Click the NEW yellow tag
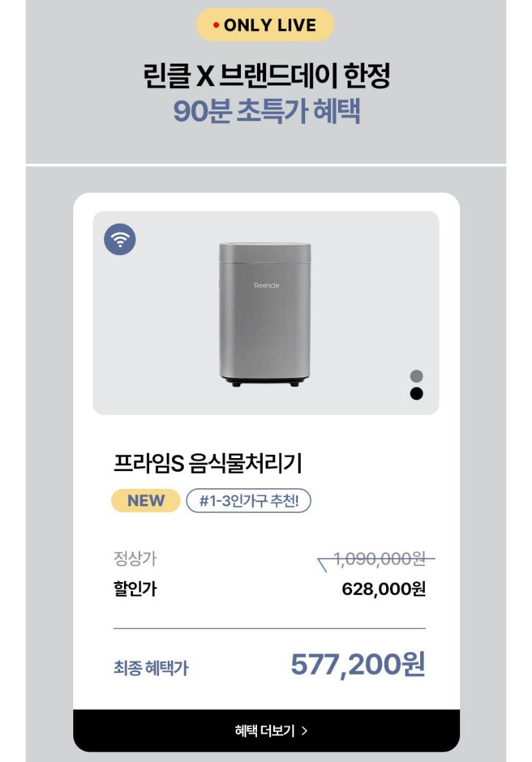 (146, 501)
